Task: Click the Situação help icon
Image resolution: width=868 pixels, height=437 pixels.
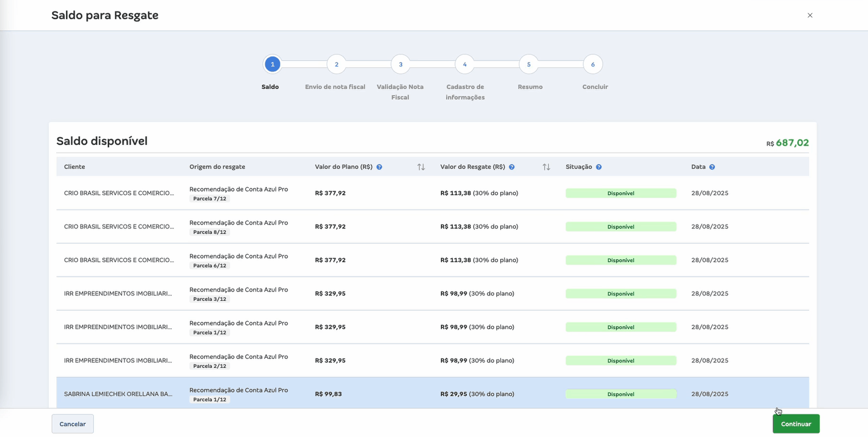Action: point(598,167)
